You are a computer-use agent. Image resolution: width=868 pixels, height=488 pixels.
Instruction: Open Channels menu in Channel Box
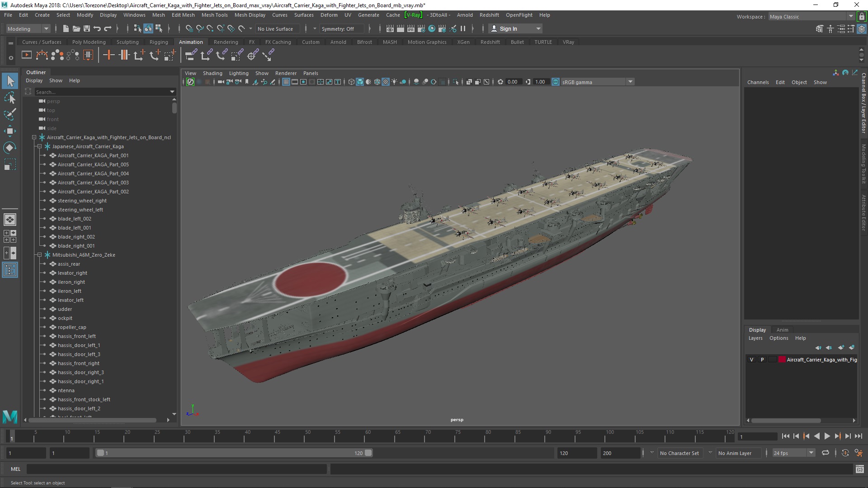point(758,82)
